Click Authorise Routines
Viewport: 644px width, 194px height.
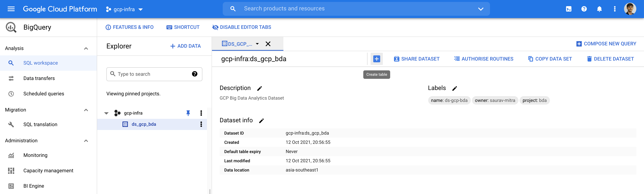483,59
